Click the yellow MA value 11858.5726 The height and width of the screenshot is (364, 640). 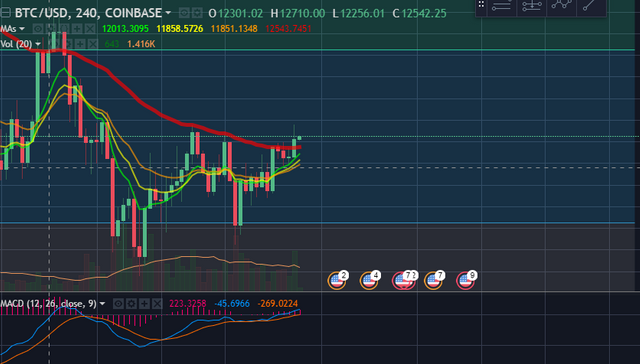[x=180, y=29]
